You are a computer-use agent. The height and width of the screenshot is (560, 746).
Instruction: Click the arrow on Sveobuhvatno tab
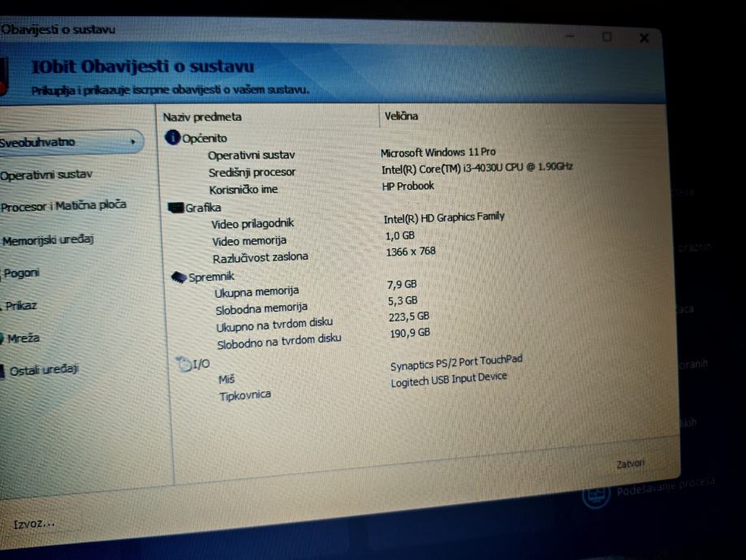pos(133,142)
